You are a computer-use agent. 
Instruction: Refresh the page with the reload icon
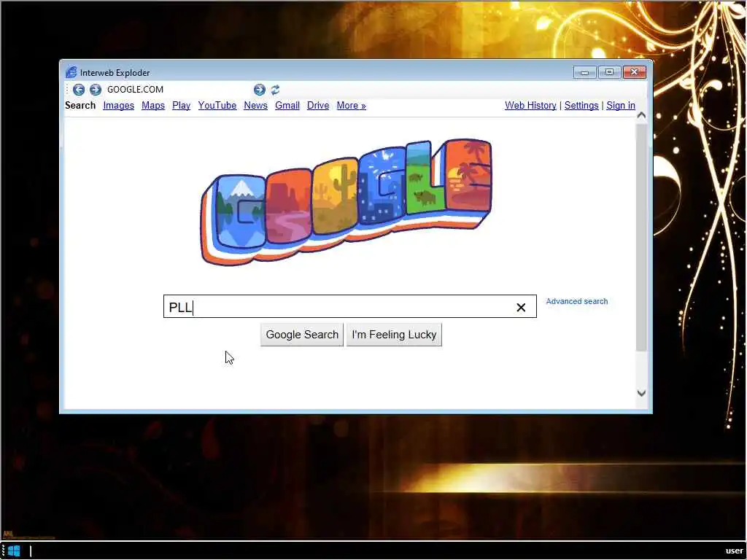coord(275,90)
